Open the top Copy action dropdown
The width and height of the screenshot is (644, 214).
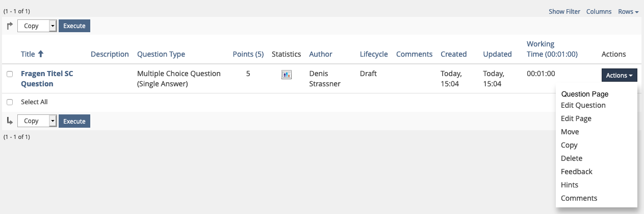pyautogui.click(x=37, y=26)
